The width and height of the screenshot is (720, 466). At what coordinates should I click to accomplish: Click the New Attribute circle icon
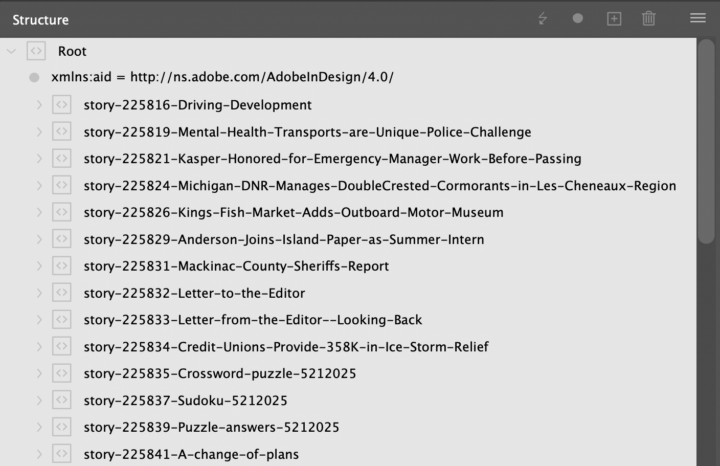[x=578, y=18]
